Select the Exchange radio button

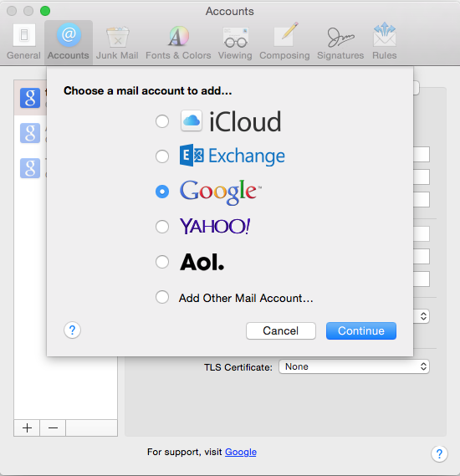(x=162, y=156)
